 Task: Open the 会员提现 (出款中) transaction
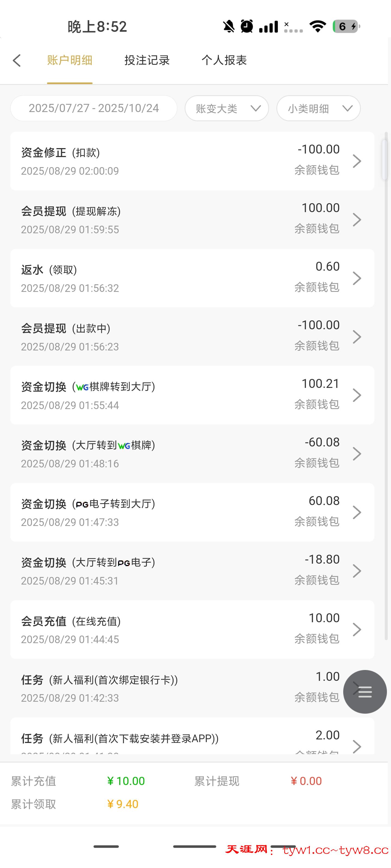tap(192, 337)
